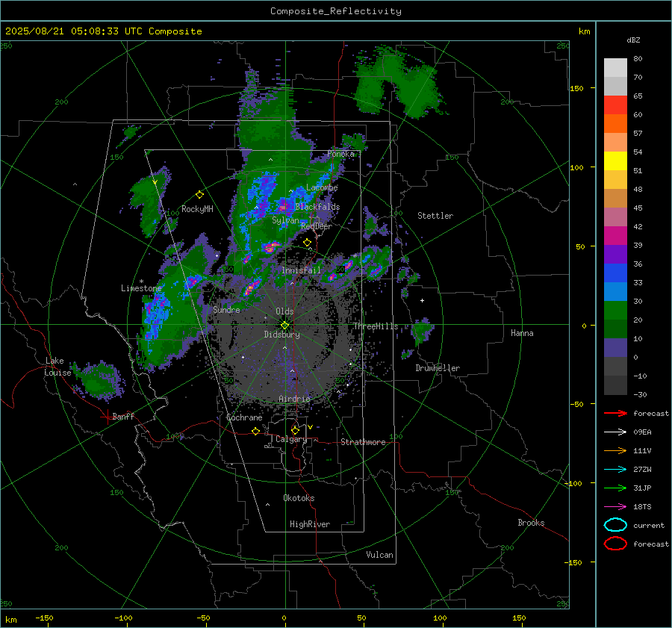Click the dBZ legend heading
Screen dimensions: 672x628
(x=633, y=40)
